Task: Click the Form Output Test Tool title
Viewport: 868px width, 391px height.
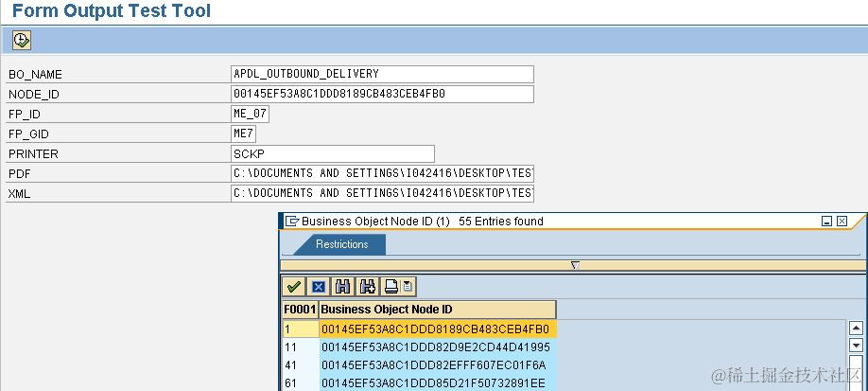Action: (112, 10)
